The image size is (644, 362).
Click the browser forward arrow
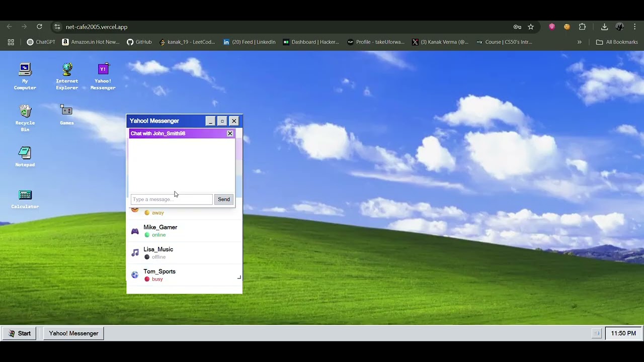coord(24,27)
